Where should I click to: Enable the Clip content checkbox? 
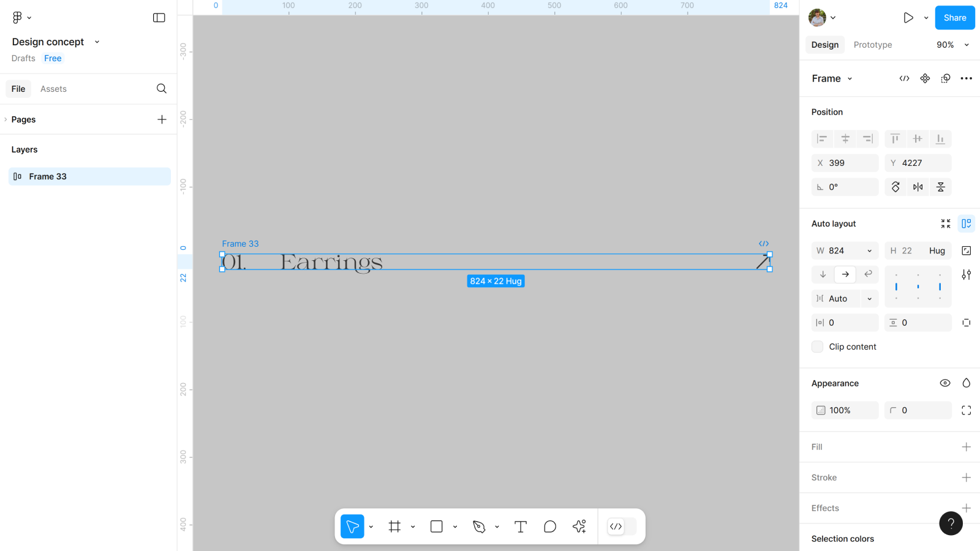(817, 347)
